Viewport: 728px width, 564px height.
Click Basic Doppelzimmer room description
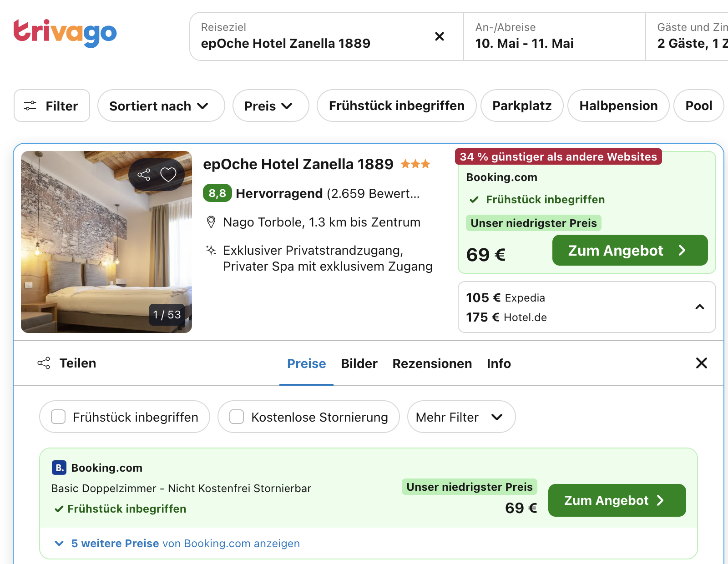[x=181, y=488]
